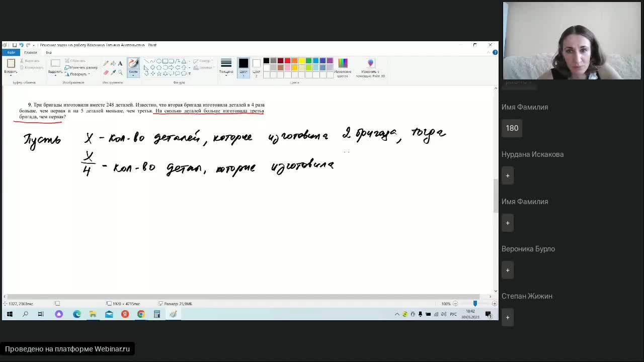Open Brushes dropdown arrow under Кисти

[133, 75]
